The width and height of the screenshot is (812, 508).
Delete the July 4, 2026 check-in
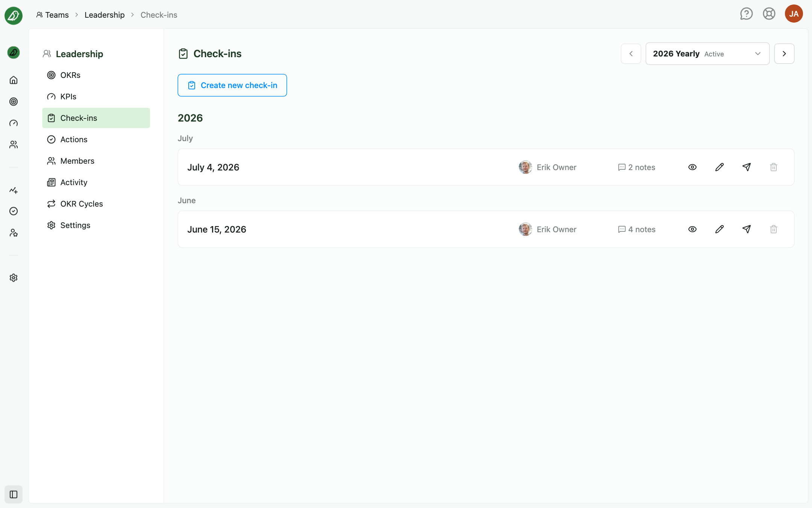click(x=774, y=167)
